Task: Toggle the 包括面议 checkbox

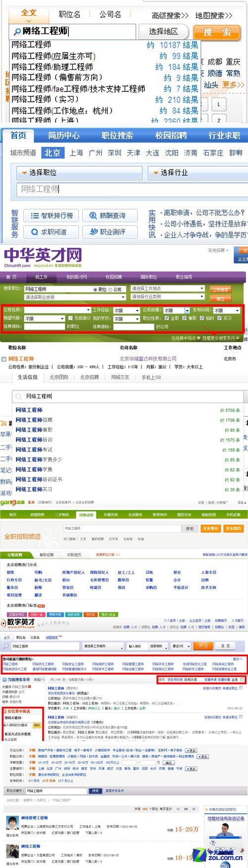Action: click(71, 318)
